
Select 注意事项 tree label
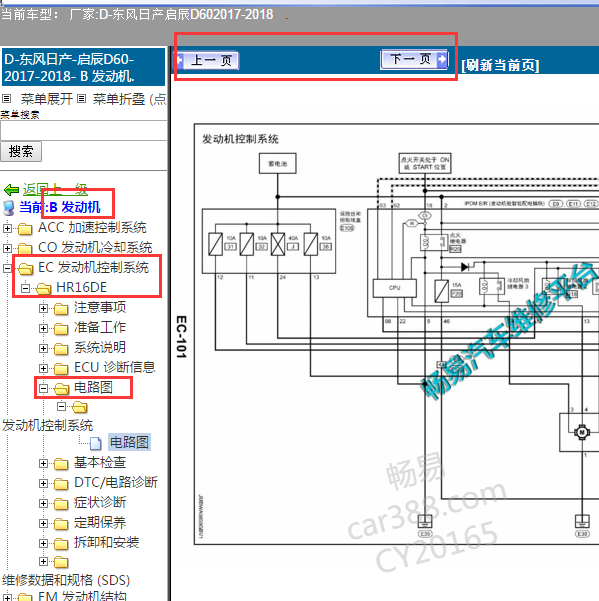tap(100, 307)
